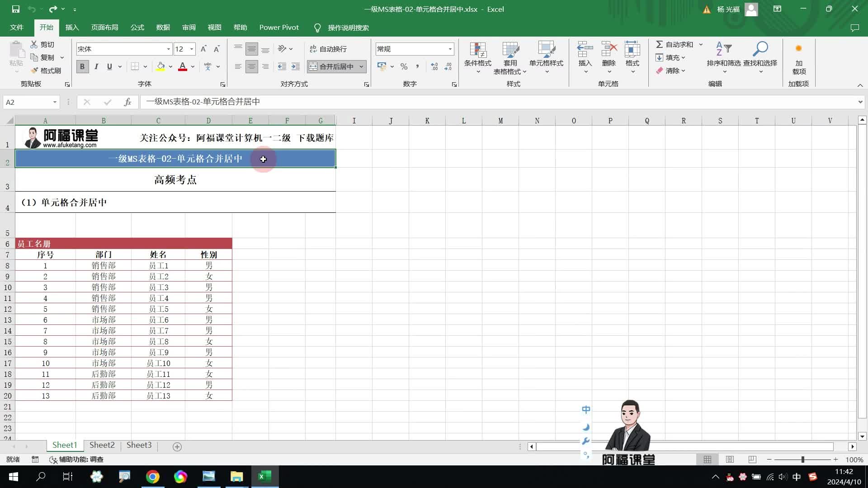Toggle Center horizontal alignment

252,66
